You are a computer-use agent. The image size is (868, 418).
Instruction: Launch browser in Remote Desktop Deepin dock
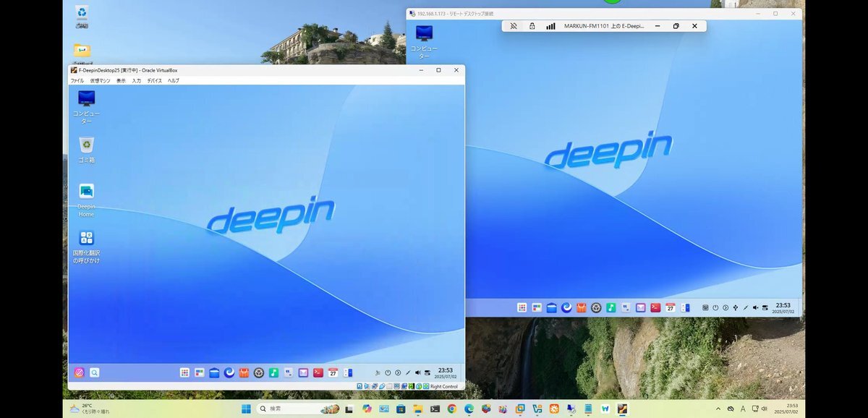(x=566, y=307)
